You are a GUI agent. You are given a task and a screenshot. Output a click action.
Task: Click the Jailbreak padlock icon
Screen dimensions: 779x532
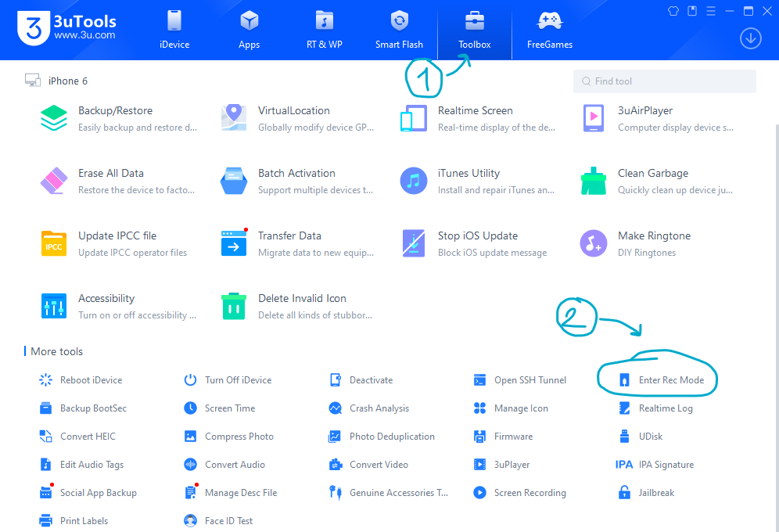coord(624,493)
